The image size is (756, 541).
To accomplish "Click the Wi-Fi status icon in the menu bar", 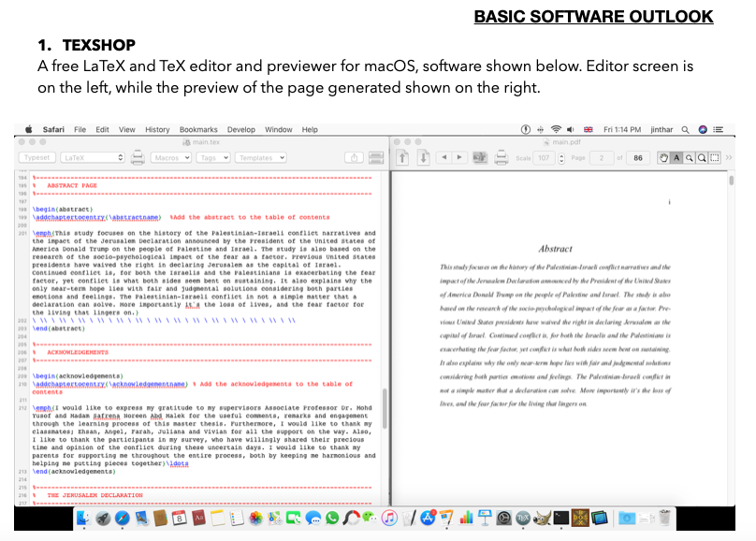I will tap(556, 129).
